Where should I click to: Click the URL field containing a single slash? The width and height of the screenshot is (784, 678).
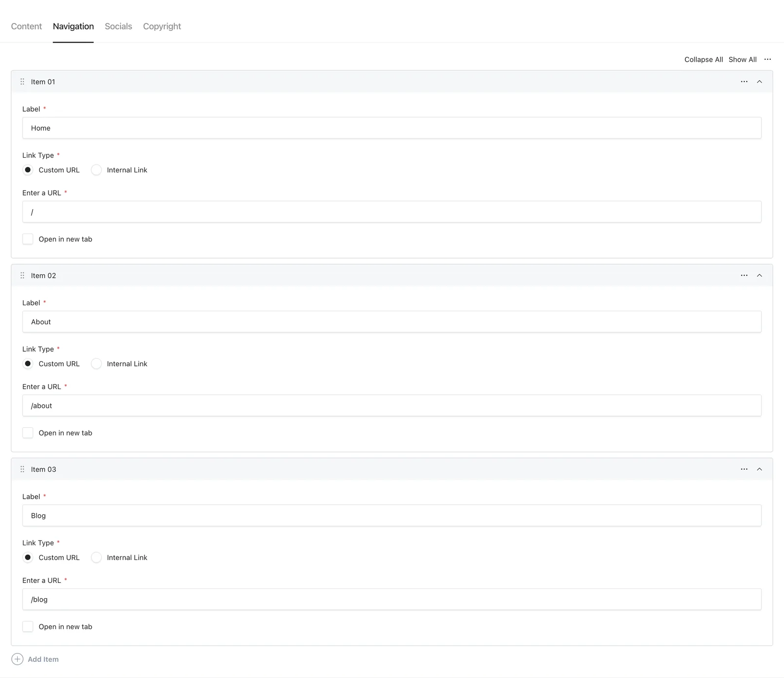(392, 212)
